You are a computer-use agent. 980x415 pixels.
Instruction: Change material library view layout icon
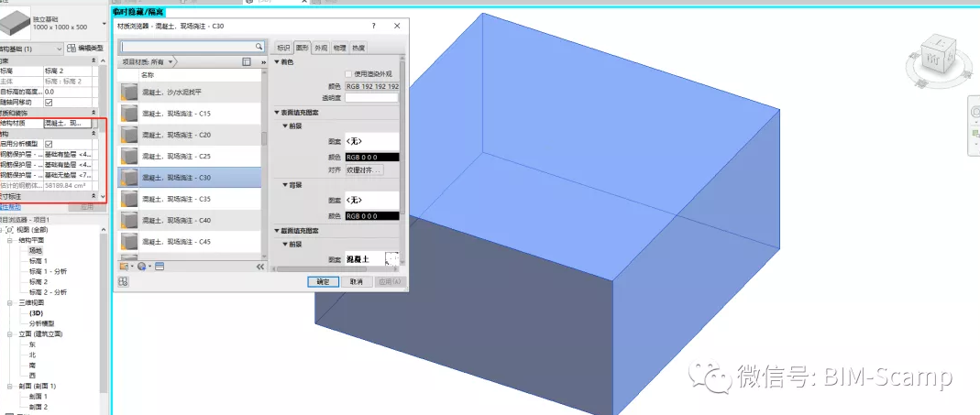(x=247, y=62)
